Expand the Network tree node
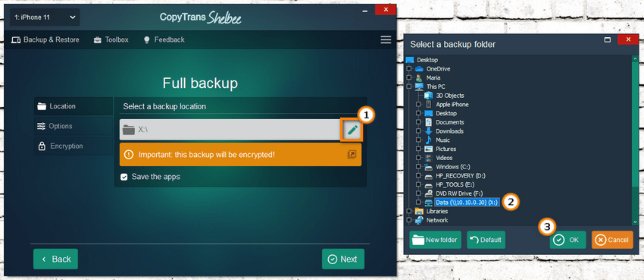Viewport: 644px width, 280px height. tap(408, 220)
